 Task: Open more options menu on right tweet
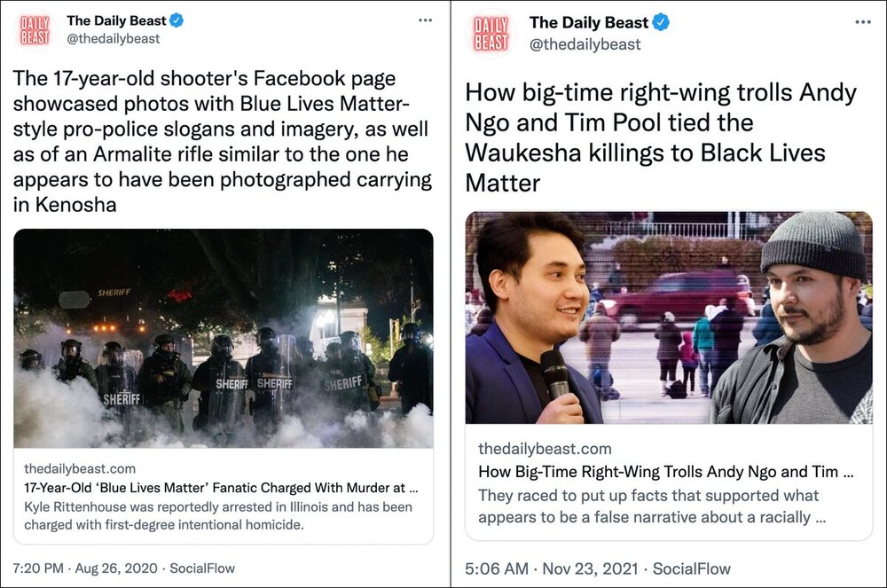tap(863, 22)
